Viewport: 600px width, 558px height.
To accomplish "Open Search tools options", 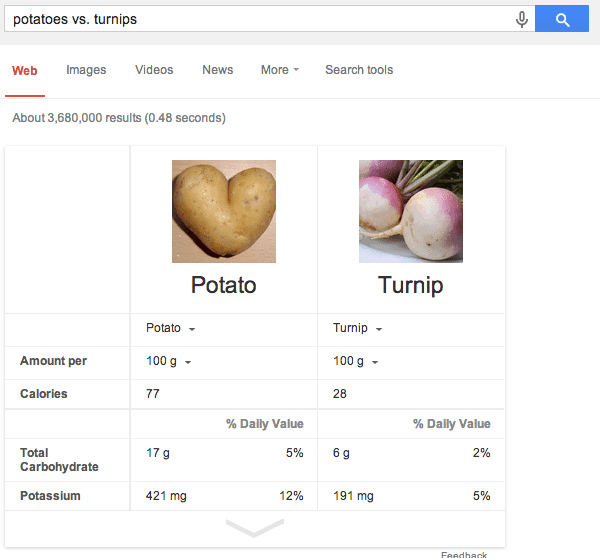I will pyautogui.click(x=359, y=70).
